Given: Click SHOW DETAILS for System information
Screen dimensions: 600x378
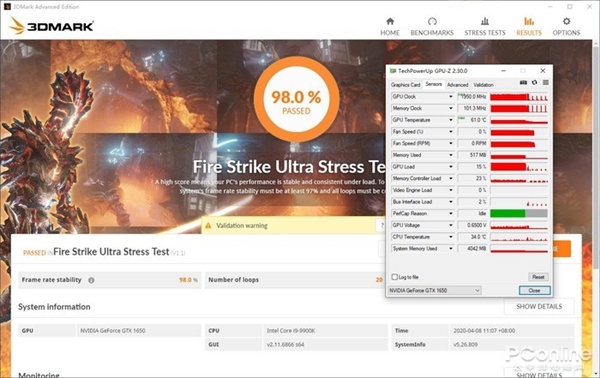Looking at the screenshot, I should pyautogui.click(x=539, y=306).
